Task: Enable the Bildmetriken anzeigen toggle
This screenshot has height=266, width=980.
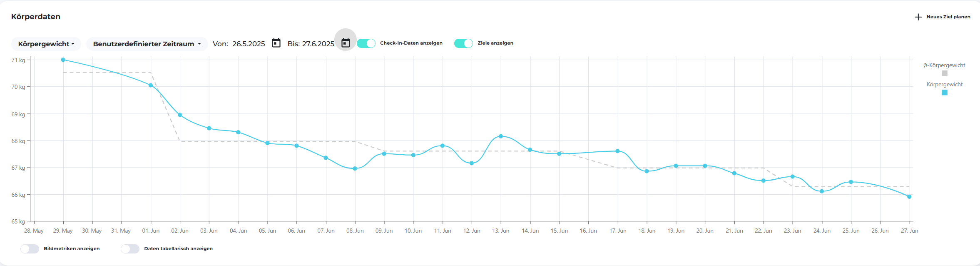Action: click(x=30, y=249)
